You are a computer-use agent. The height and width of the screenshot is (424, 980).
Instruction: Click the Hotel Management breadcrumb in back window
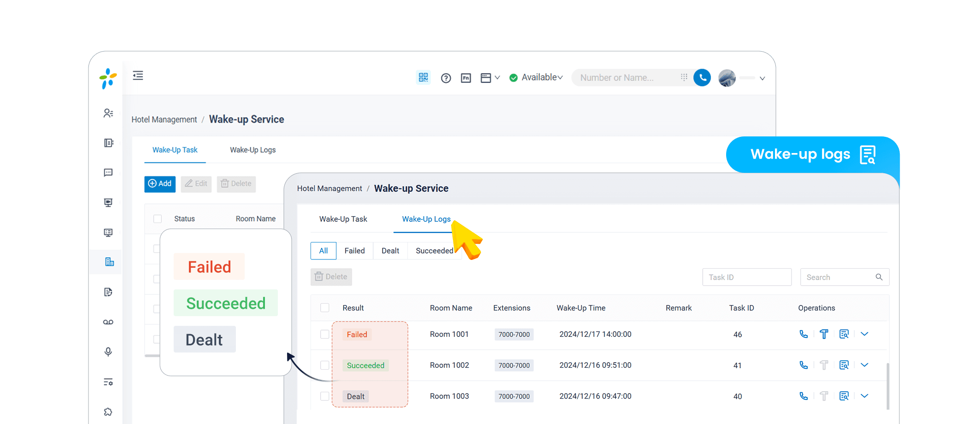164,120
